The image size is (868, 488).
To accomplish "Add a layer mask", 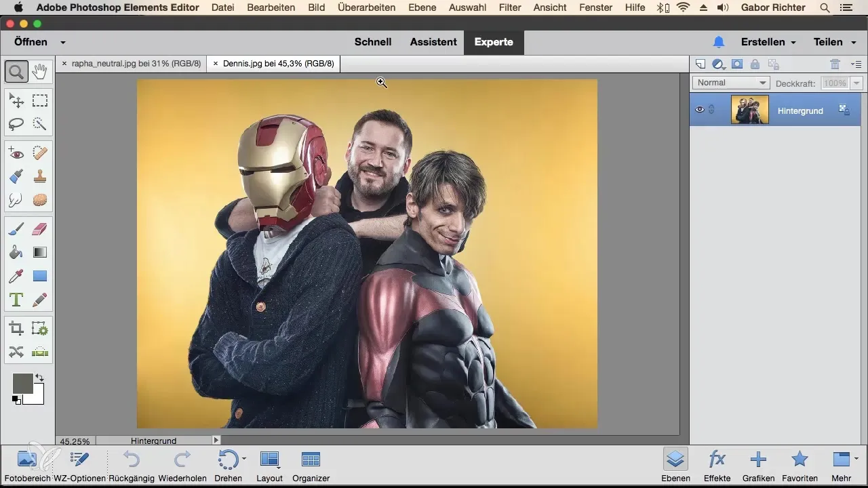I will coord(737,64).
